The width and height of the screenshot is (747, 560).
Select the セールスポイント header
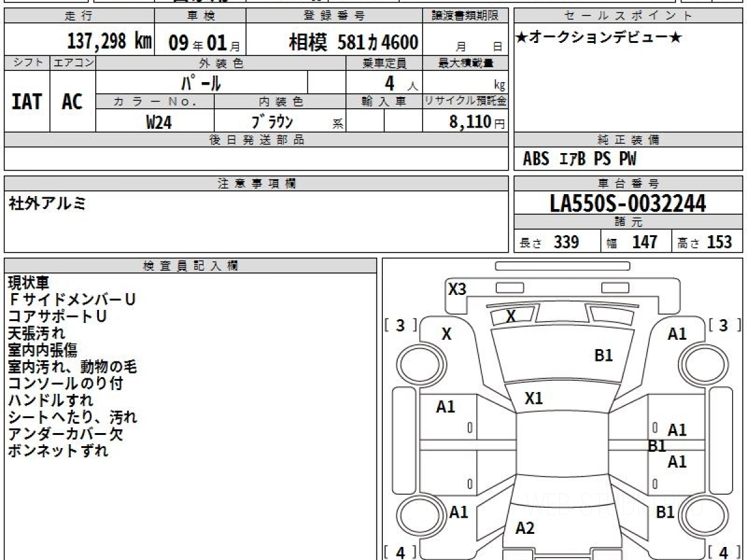click(x=629, y=16)
